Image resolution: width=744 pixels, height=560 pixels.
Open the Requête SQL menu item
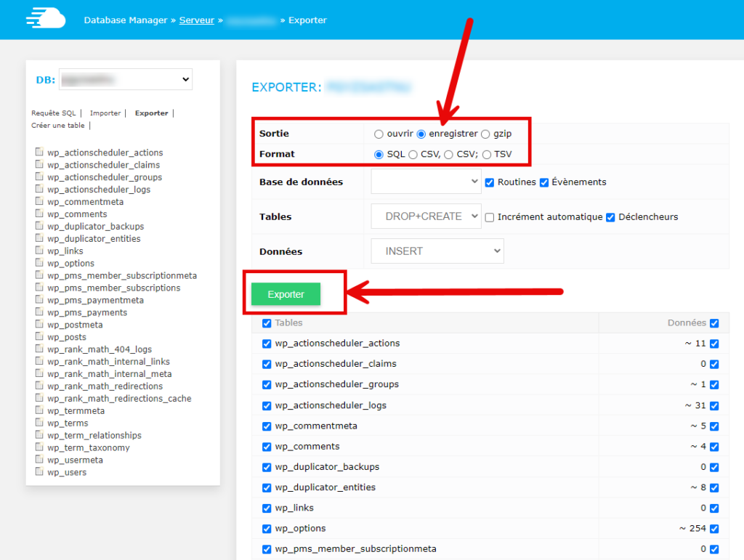(53, 113)
